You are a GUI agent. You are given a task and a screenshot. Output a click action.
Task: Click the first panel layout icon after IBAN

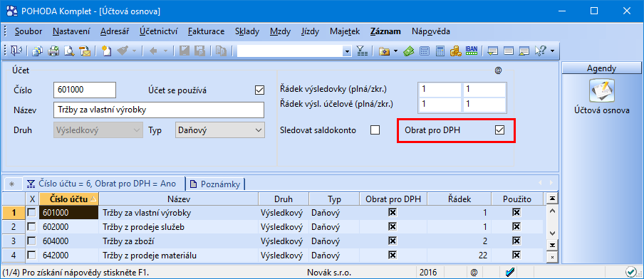pos(493,51)
